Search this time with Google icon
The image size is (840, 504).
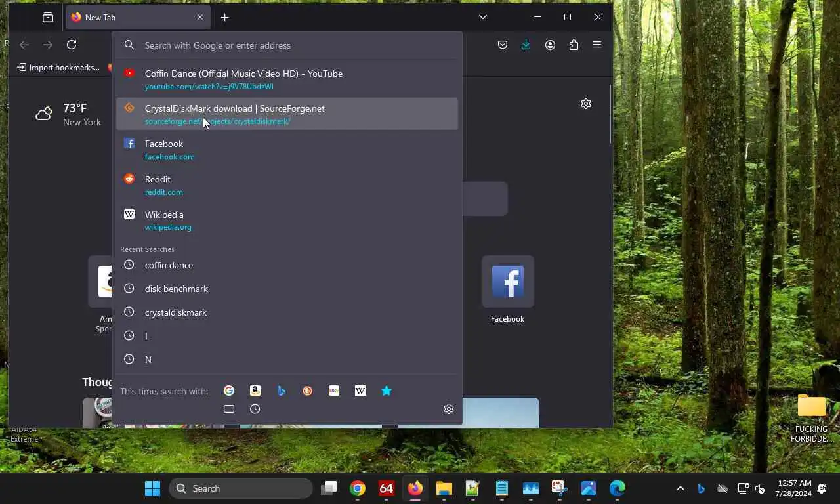tap(229, 390)
